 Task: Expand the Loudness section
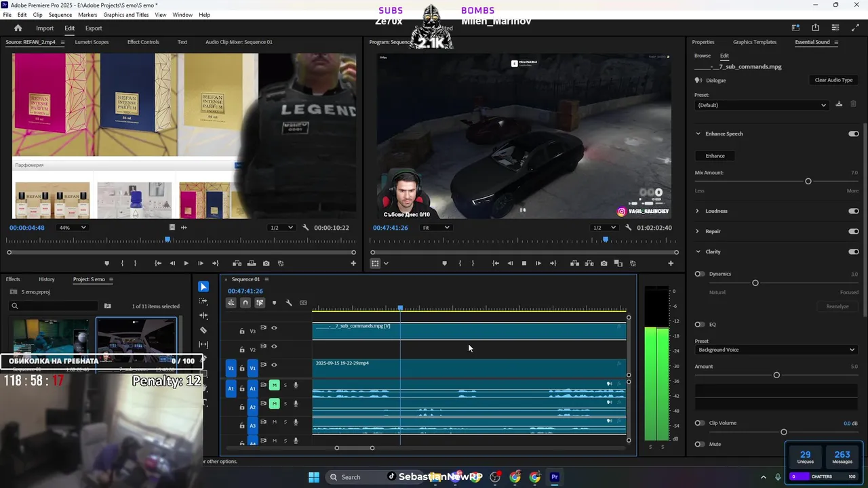[x=698, y=211]
